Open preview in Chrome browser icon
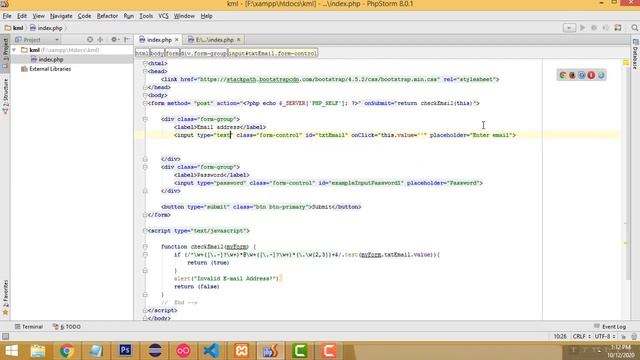The width and height of the screenshot is (640, 360). [563, 75]
